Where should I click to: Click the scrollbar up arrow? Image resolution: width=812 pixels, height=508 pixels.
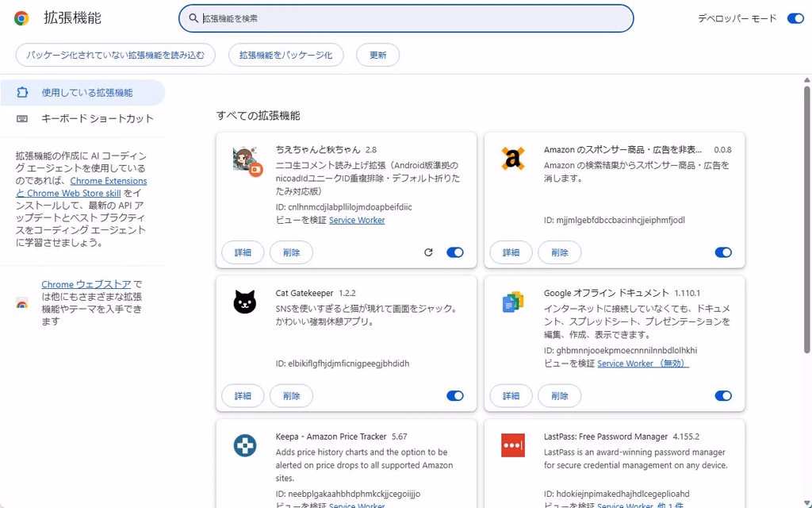806,80
